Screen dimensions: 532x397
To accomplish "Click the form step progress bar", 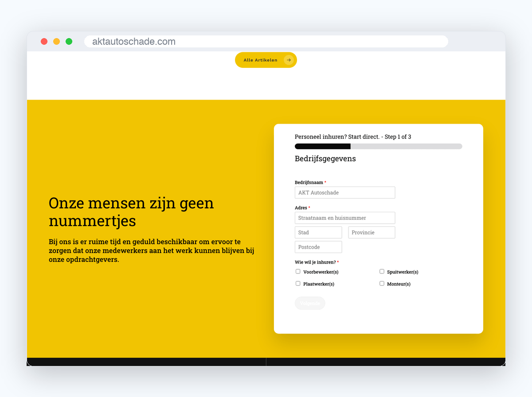I will click(379, 146).
